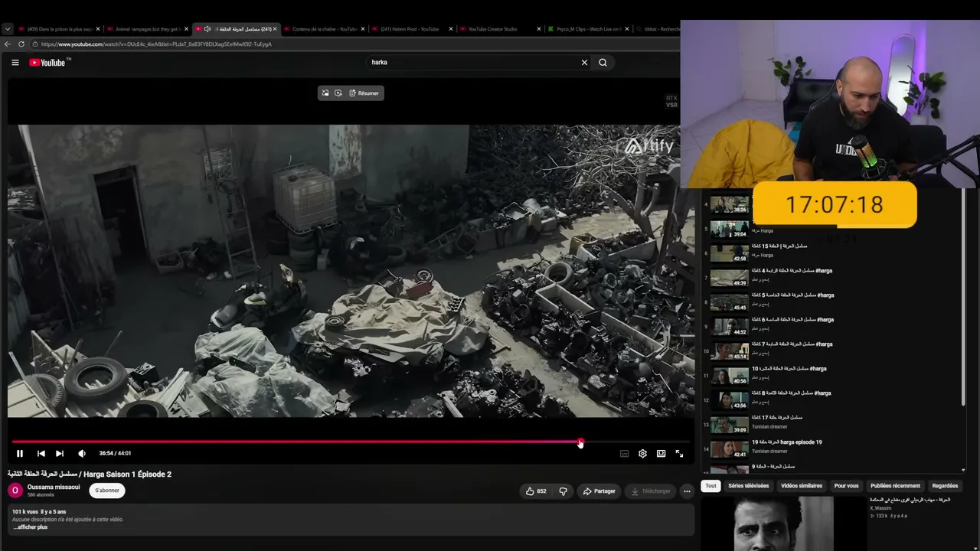The height and width of the screenshot is (551, 980).
Task: Play playlist item 7 with 49:39 duration
Action: [729, 278]
